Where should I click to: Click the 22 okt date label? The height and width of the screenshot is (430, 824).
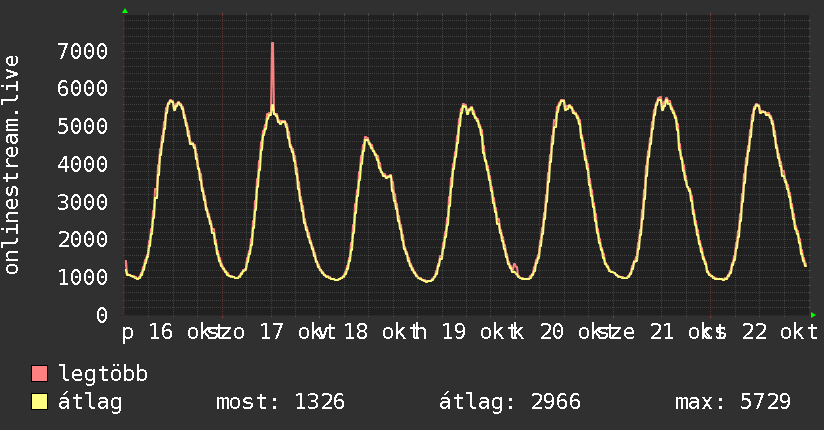[x=780, y=332]
